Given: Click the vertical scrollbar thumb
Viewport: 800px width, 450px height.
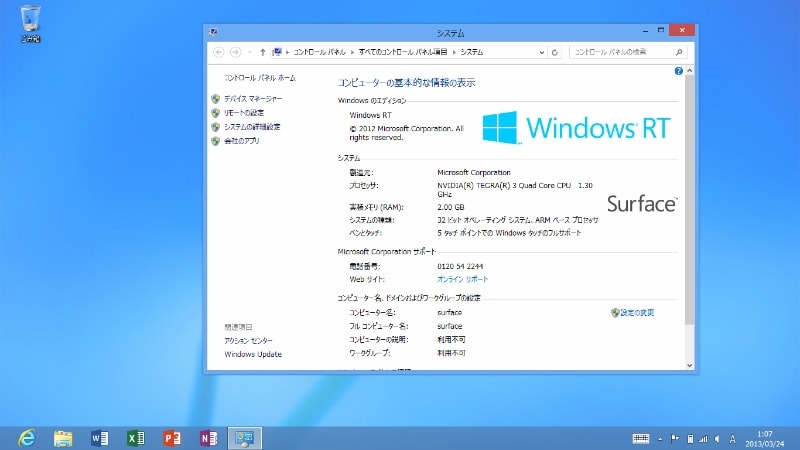Looking at the screenshot, I should click(x=689, y=199).
